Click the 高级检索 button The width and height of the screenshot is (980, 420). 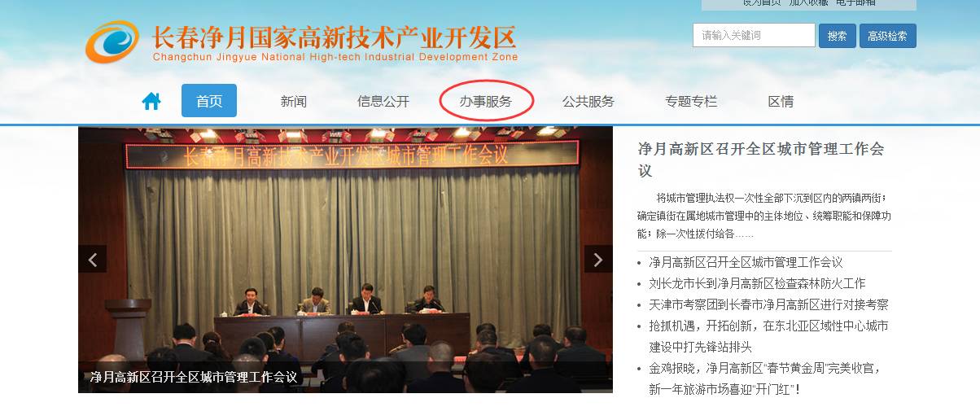[x=888, y=36]
